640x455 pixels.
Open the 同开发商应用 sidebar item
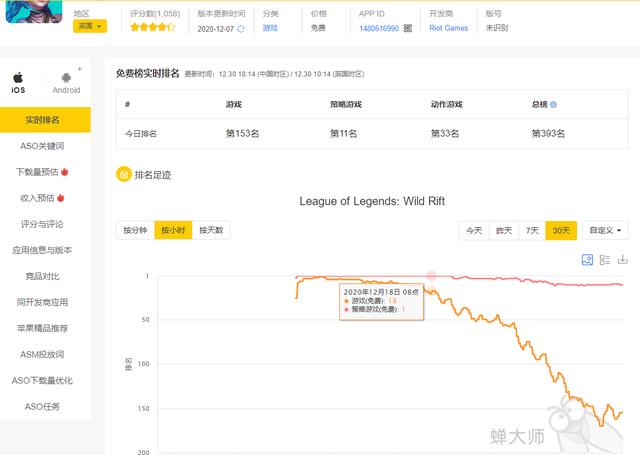click(x=42, y=302)
